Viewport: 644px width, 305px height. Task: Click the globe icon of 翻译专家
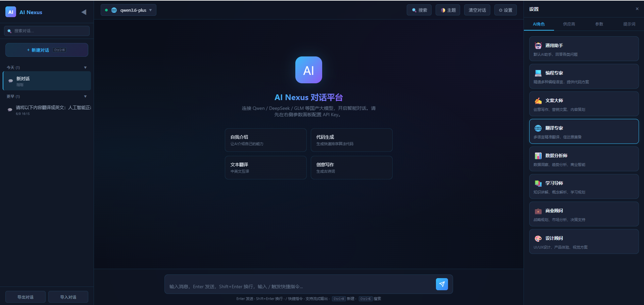coord(538,128)
